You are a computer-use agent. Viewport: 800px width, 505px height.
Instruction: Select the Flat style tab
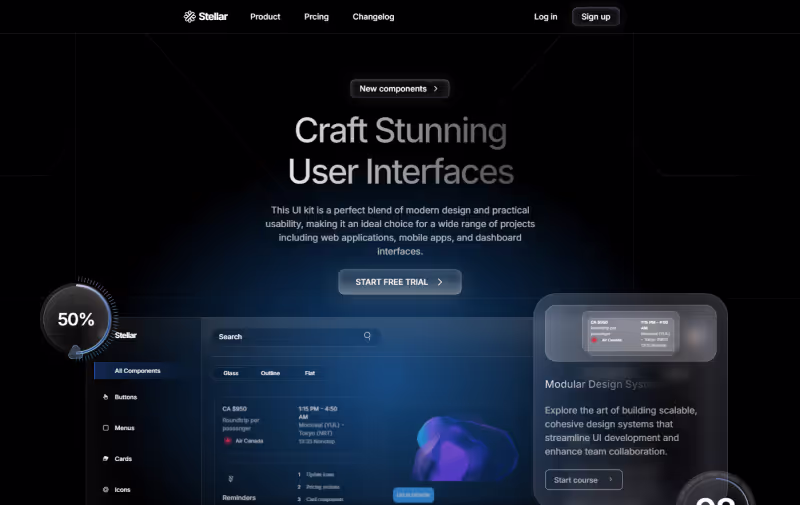pos(310,373)
